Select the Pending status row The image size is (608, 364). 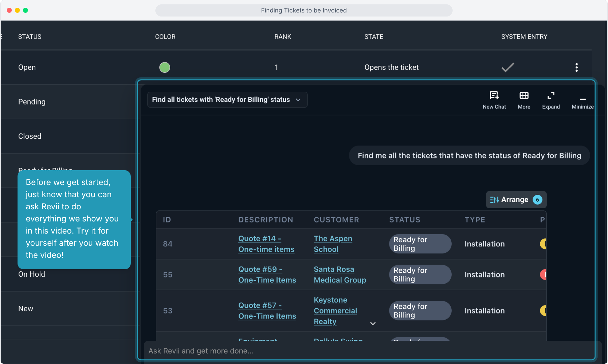coord(70,102)
